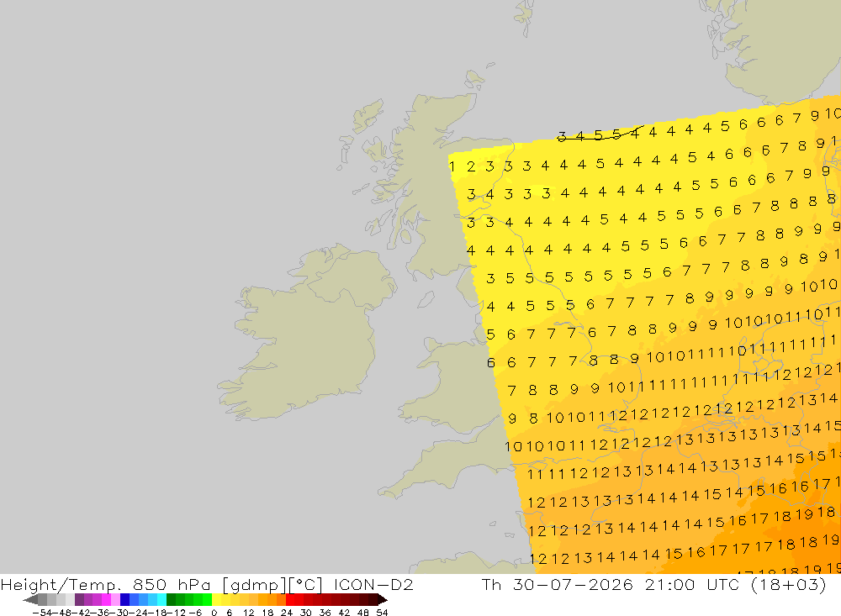Pick the bright red swatch above legend 24
The image size is (841, 616).
290,599
